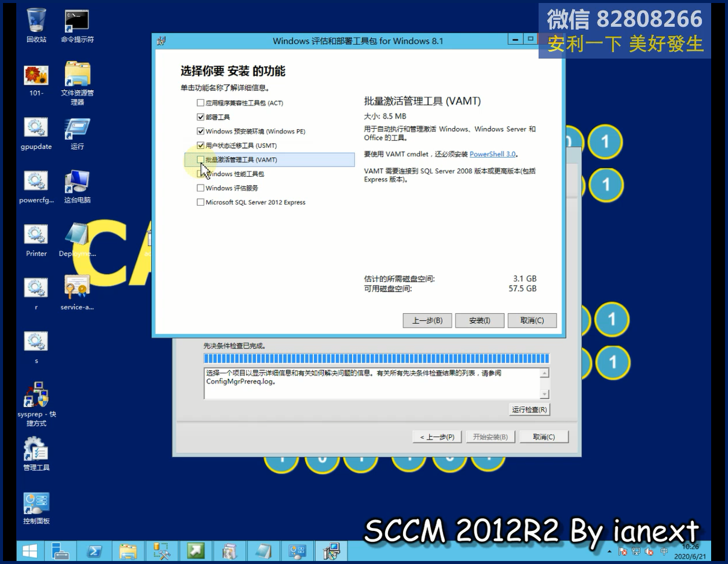Open Control Panel (控制面板) desktop icon
Image resolution: width=728 pixels, height=564 pixels.
click(x=36, y=509)
